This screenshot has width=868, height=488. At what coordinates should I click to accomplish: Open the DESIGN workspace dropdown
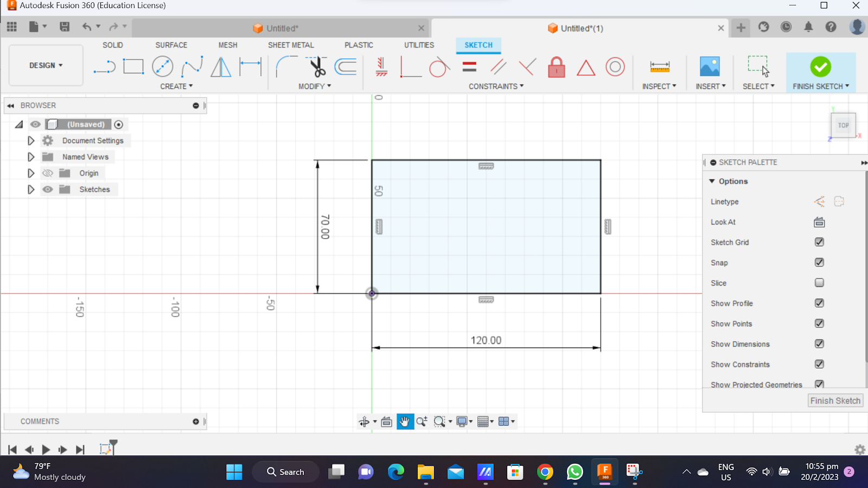coord(46,65)
